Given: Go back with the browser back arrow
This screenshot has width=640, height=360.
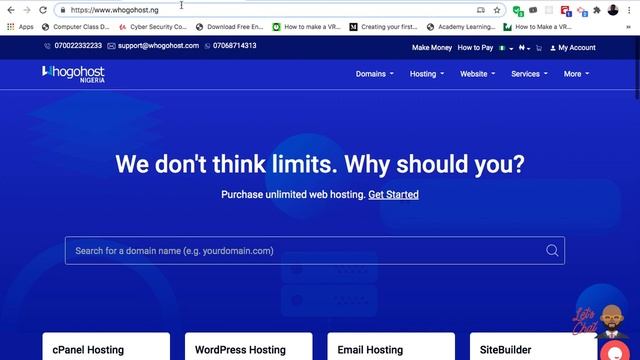Looking at the screenshot, I should click(11, 10).
